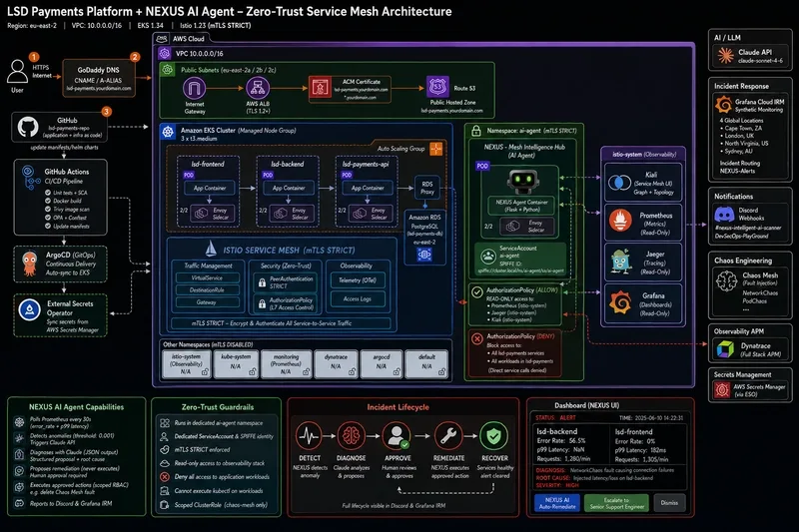Click the AWS Secrets Manager red icon
799x532 pixels.
coord(722,390)
